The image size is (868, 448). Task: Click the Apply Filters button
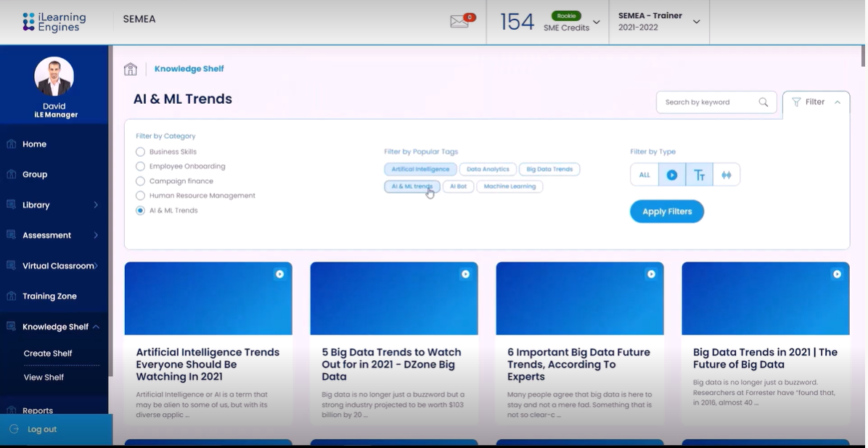point(666,211)
